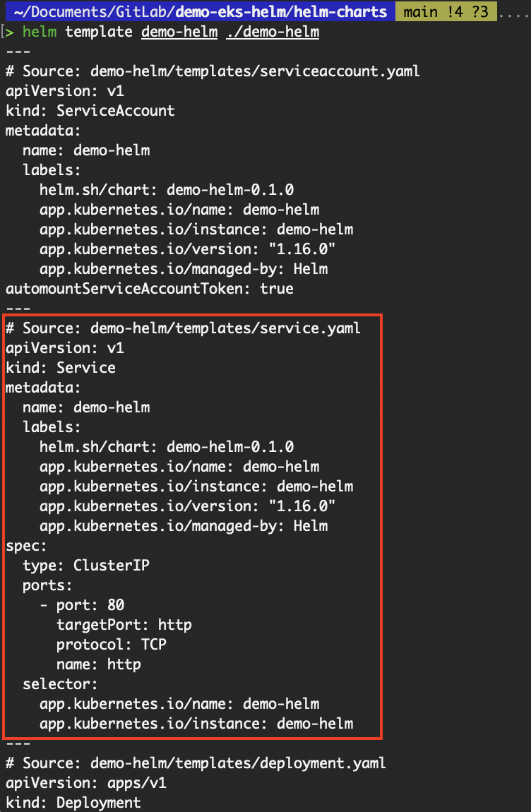Click the underlined './demo-helm' chart path
531x812 pixels.
click(273, 32)
